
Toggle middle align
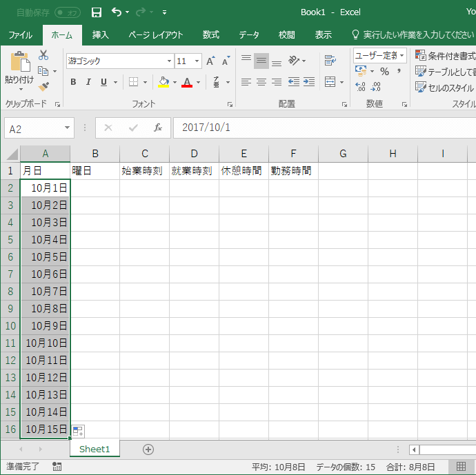pyautogui.click(x=261, y=61)
